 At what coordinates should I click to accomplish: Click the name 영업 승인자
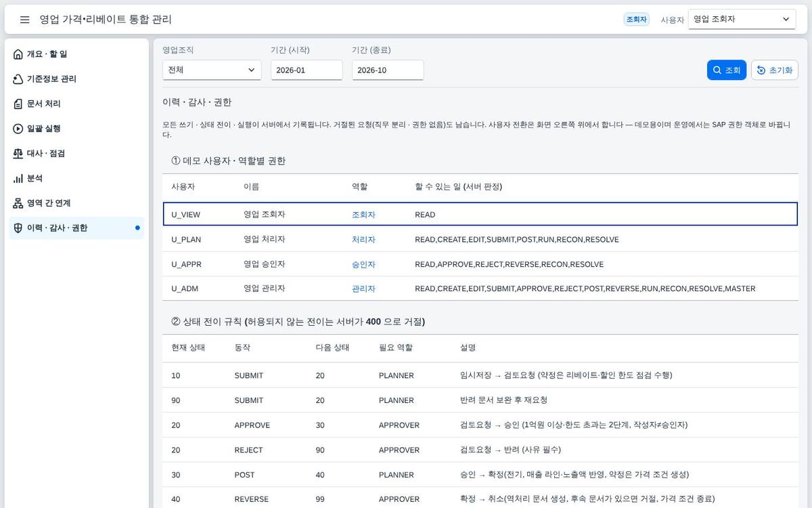coord(265,264)
